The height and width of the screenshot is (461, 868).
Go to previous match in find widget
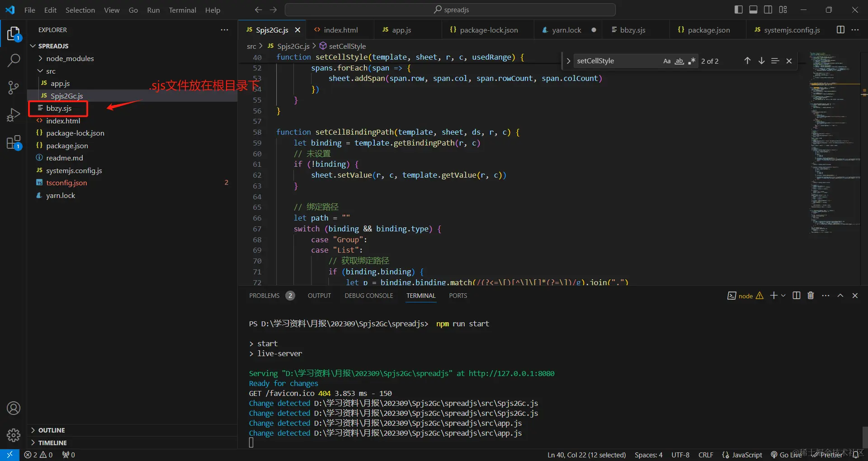747,61
